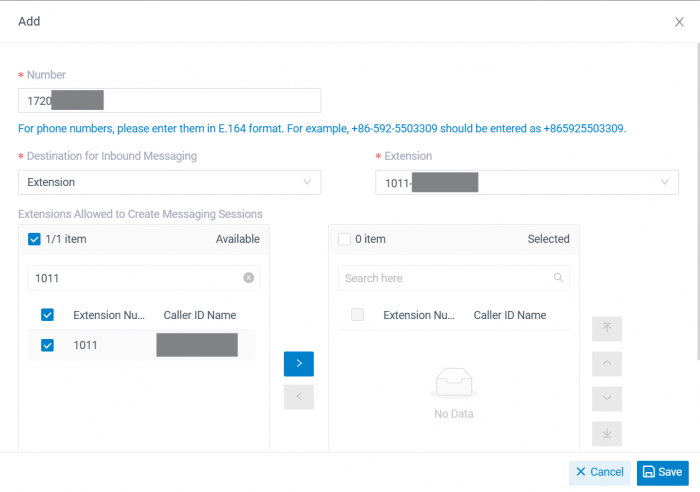Click Available Extension Number column header
Viewport: 700px width, 492px height.
[109, 315]
